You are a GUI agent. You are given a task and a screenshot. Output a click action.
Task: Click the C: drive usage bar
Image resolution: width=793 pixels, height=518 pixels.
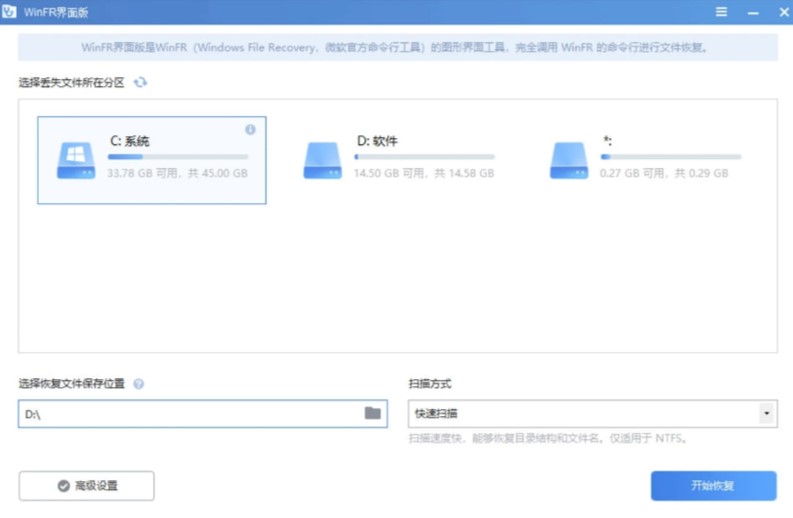pos(178,157)
